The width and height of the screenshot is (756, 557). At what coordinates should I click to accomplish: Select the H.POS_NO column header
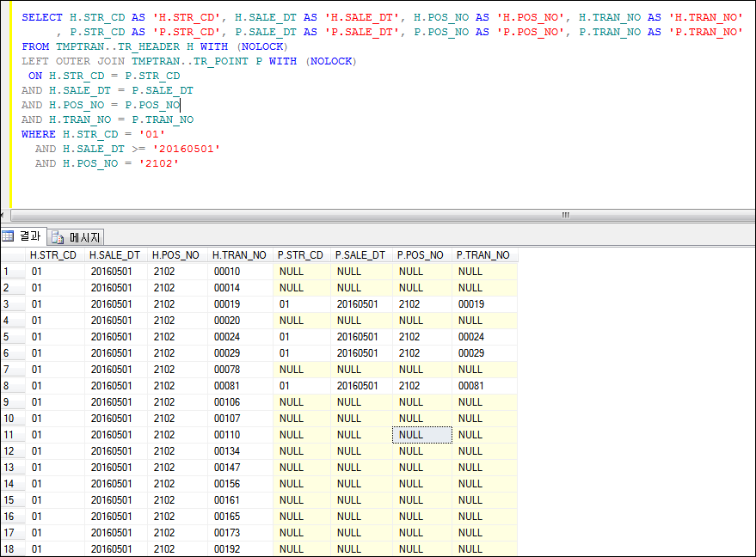coord(176,255)
